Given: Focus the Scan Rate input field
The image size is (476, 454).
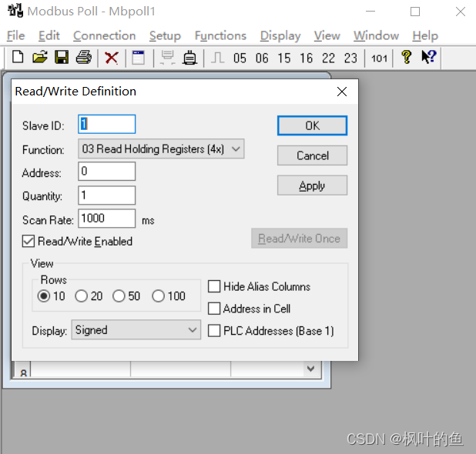Looking at the screenshot, I should click(106, 219).
